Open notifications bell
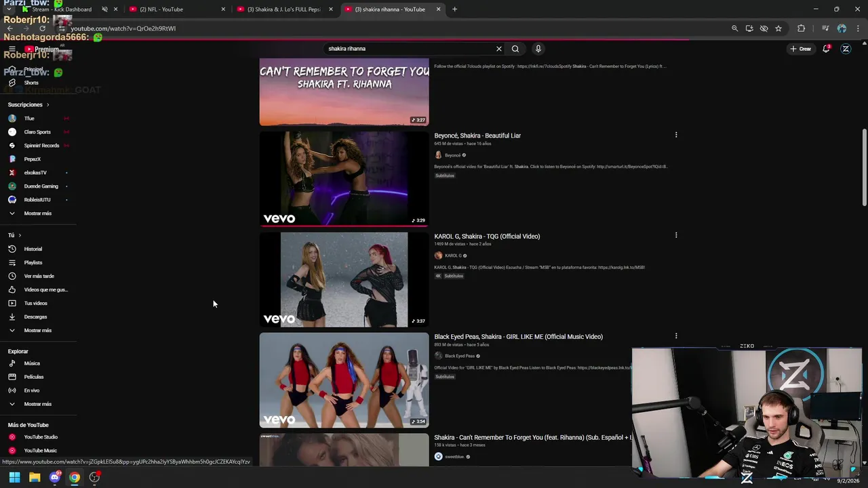868x488 pixels. tap(826, 49)
